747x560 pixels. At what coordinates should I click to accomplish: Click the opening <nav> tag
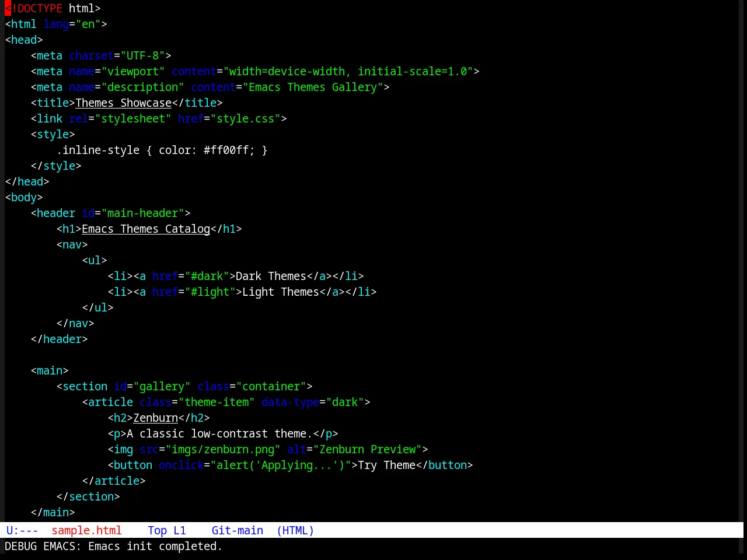[x=72, y=244]
